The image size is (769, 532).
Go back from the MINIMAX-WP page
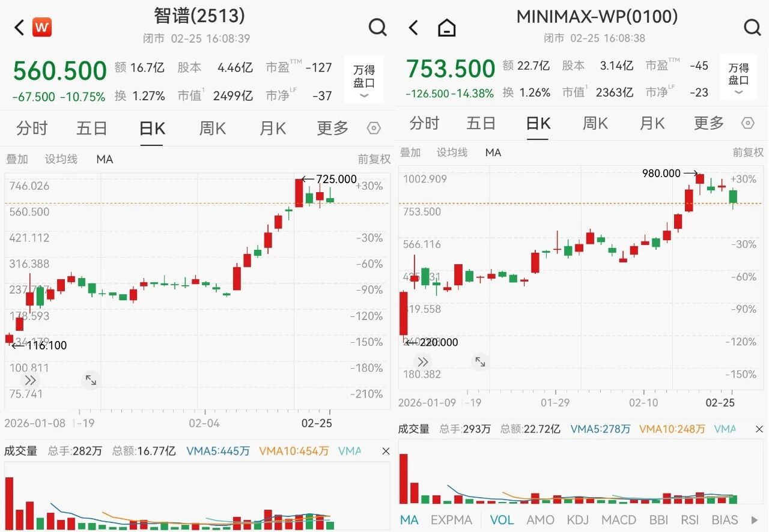(413, 27)
